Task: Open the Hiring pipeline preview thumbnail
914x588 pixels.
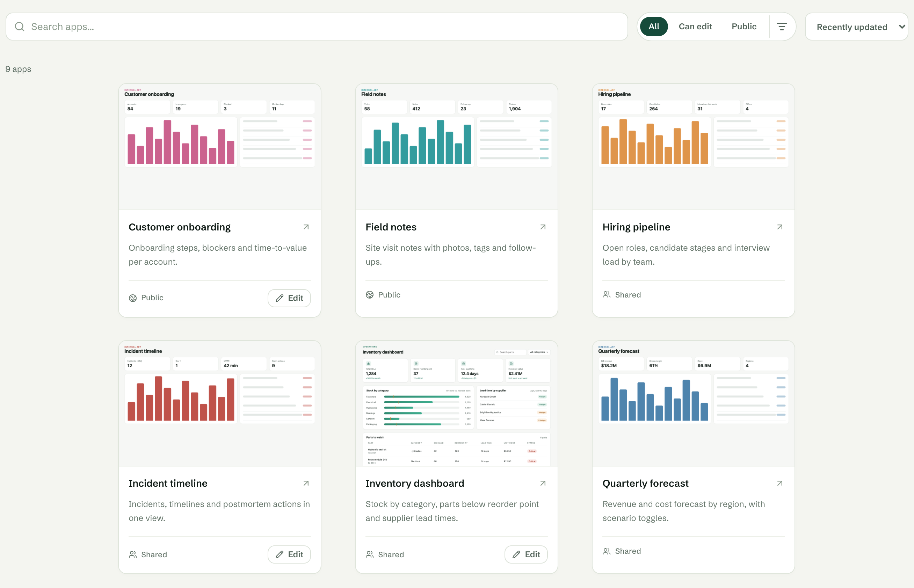Action: point(693,147)
